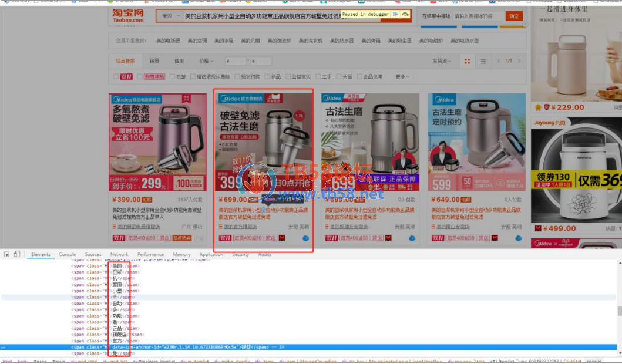Check the 购物津贴 filter checkbox

(x=140, y=76)
